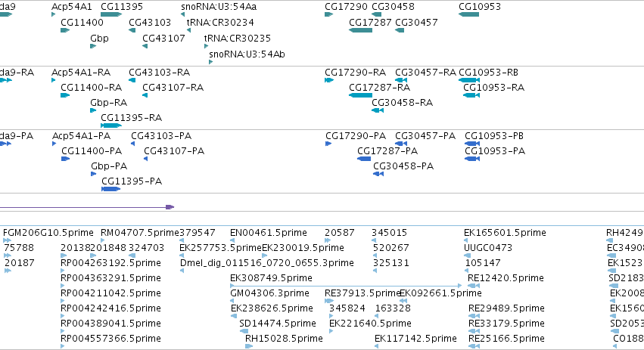Select tRNA:CR30235 feature label
Image resolution: width=644 pixels, height=350 pixels.
(x=238, y=39)
